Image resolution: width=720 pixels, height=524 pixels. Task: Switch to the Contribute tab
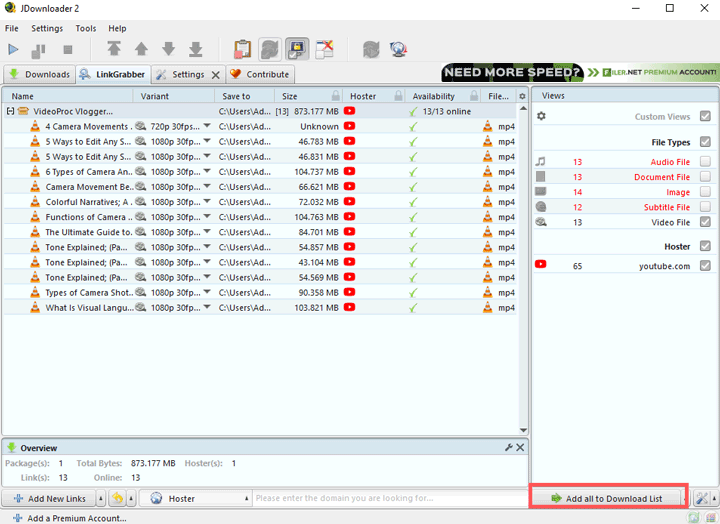[x=259, y=74]
